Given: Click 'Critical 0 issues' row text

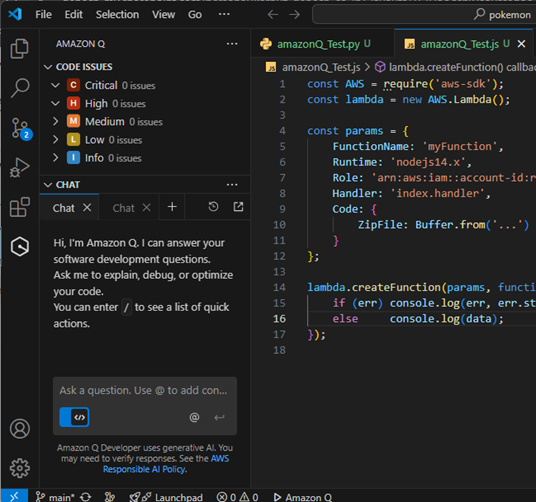Looking at the screenshot, I should coord(120,85).
